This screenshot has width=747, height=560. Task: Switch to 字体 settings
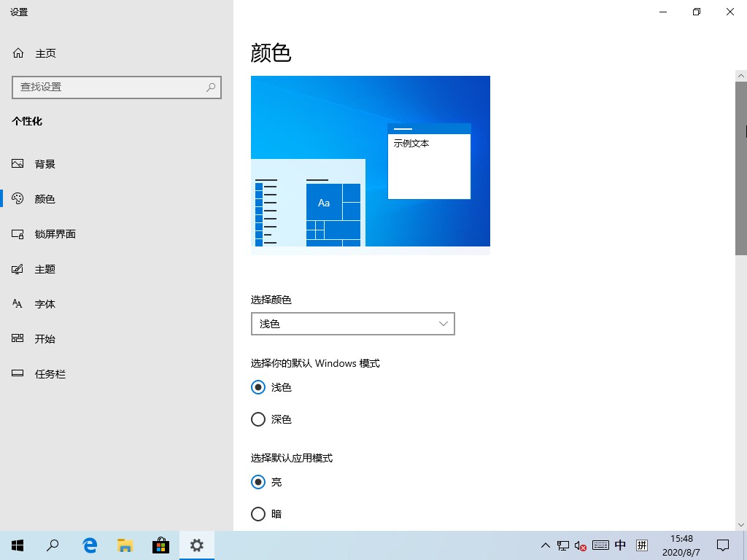pyautogui.click(x=44, y=303)
